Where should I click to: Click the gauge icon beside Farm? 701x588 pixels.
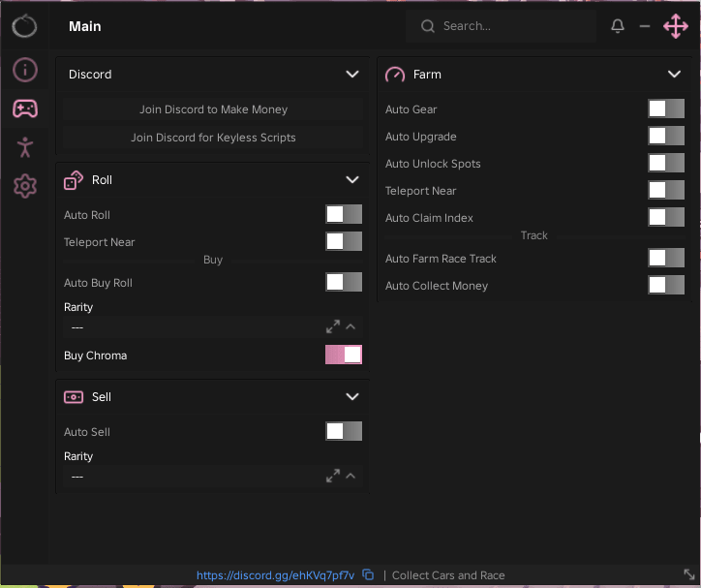tap(395, 75)
